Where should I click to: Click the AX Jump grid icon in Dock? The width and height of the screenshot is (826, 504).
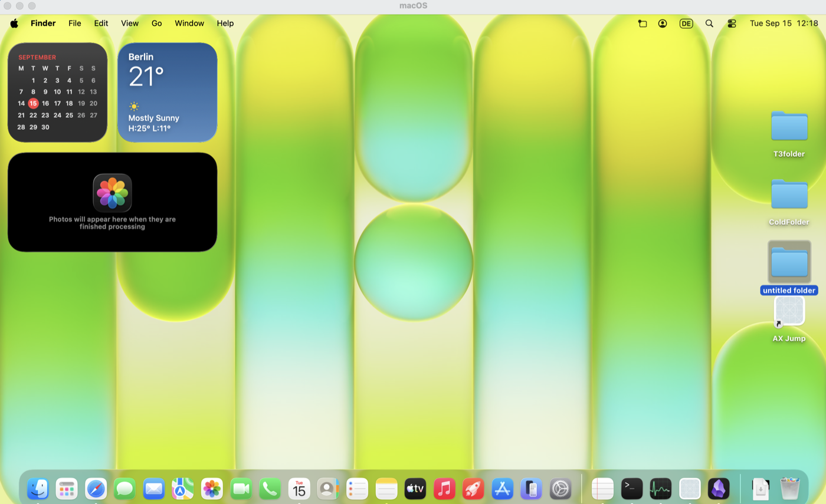(690, 489)
